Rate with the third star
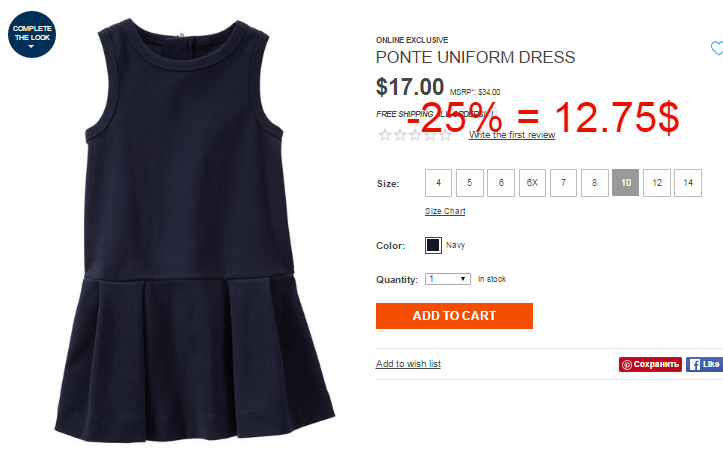The width and height of the screenshot is (723, 451). (415, 135)
